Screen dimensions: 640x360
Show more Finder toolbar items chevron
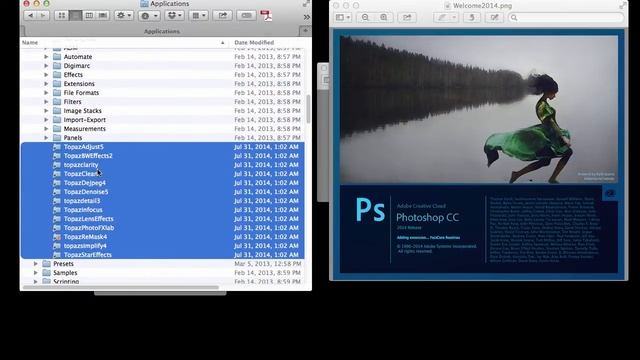[307, 17]
